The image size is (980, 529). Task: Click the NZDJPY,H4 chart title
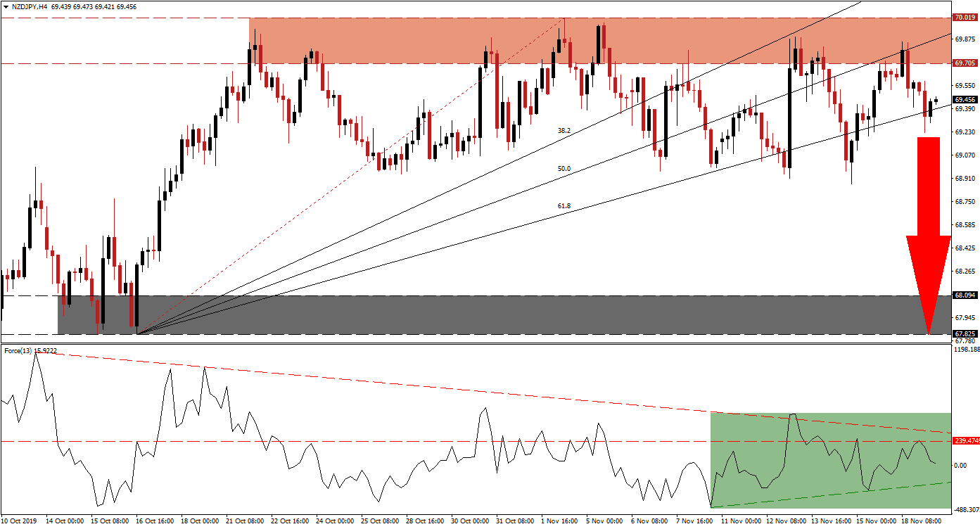(30, 6)
